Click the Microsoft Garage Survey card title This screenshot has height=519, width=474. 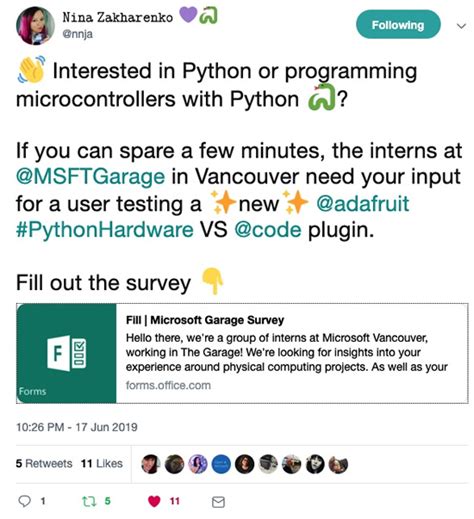205,320
